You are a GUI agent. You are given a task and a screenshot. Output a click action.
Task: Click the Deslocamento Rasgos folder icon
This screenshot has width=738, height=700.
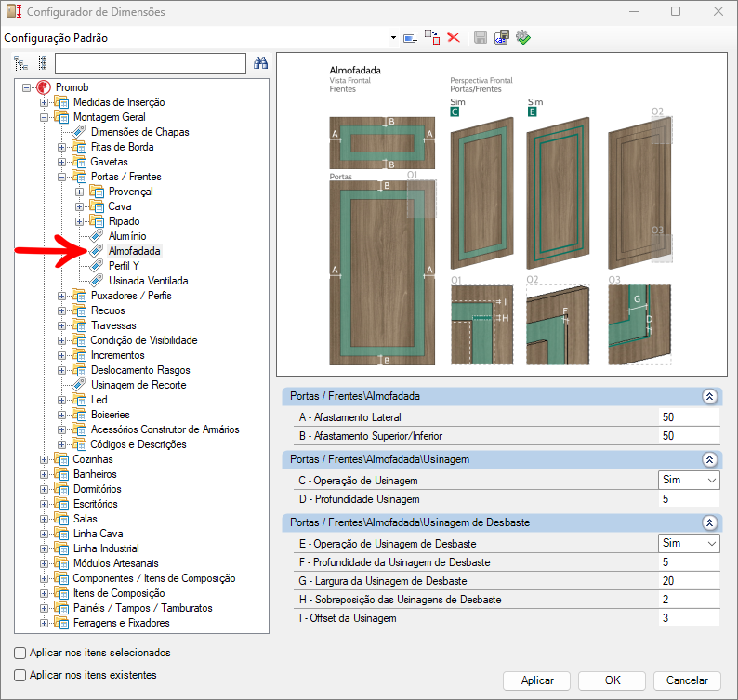(79, 370)
